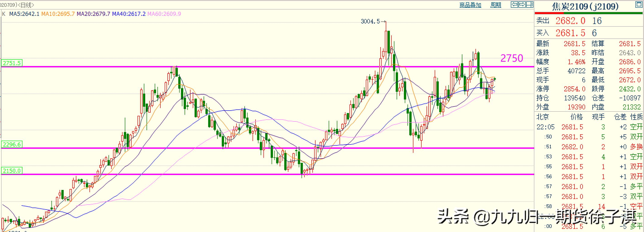Image resolution: width=644 pixels, height=232 pixels.
Task: Select the MA5:2642.1 indicator value
Action: (24, 14)
